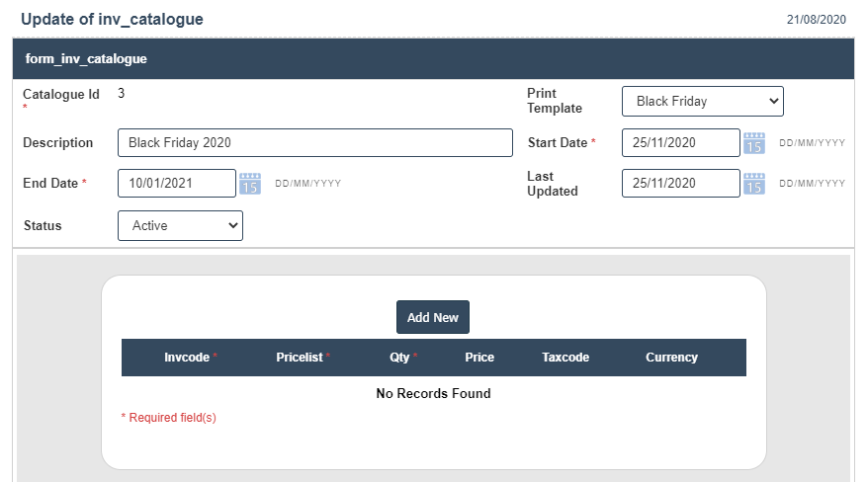This screenshot has width=868, height=482.
Task: Select the End Date input box
Action: coord(176,184)
